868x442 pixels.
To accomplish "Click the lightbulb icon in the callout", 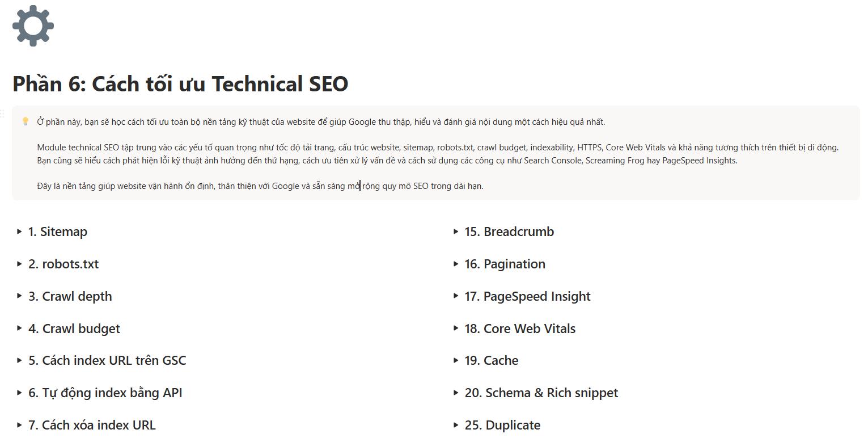I will pyautogui.click(x=26, y=120).
